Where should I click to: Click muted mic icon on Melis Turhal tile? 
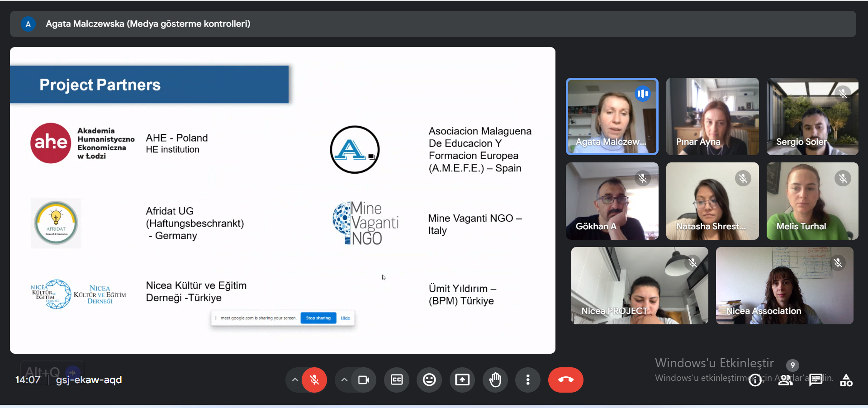[x=843, y=178]
